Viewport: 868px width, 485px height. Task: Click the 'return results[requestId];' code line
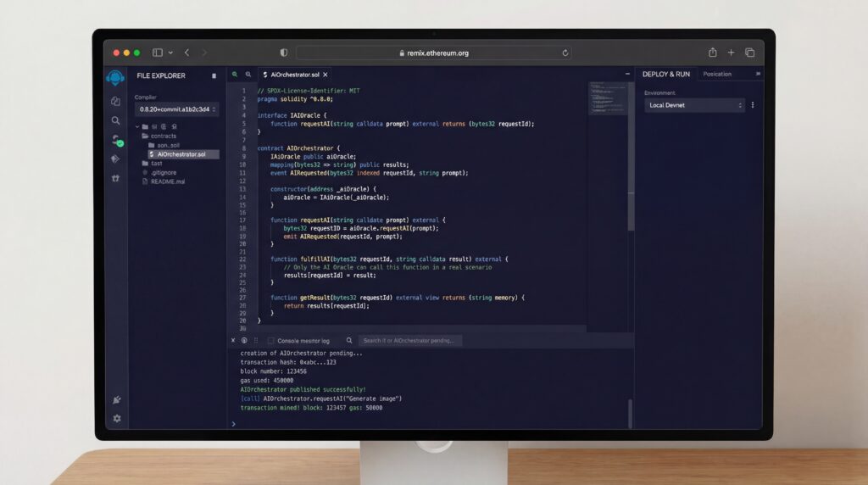point(326,305)
